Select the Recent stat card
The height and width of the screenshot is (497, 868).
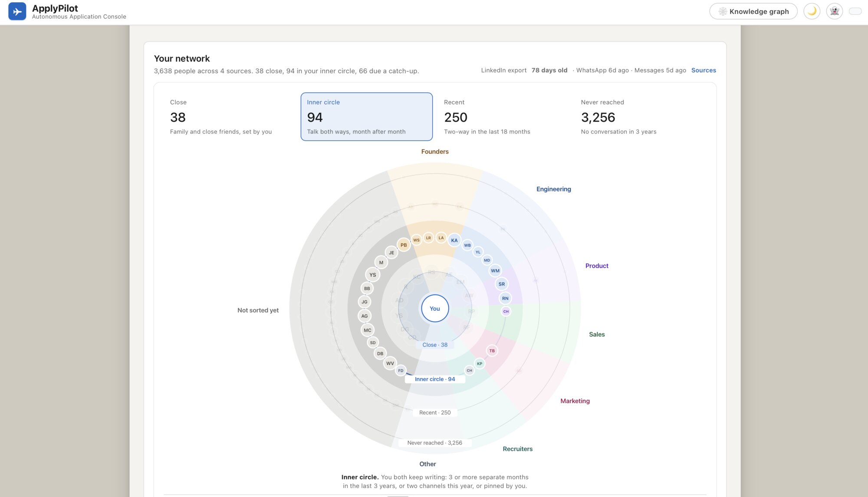coord(503,117)
